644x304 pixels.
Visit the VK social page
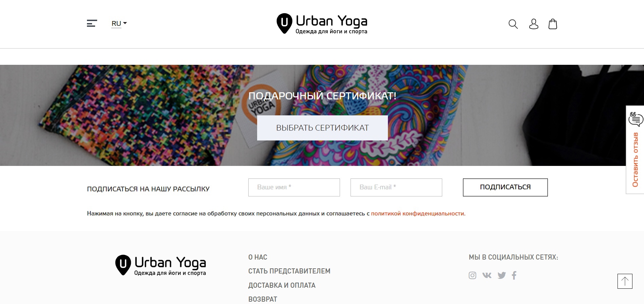coord(487,275)
